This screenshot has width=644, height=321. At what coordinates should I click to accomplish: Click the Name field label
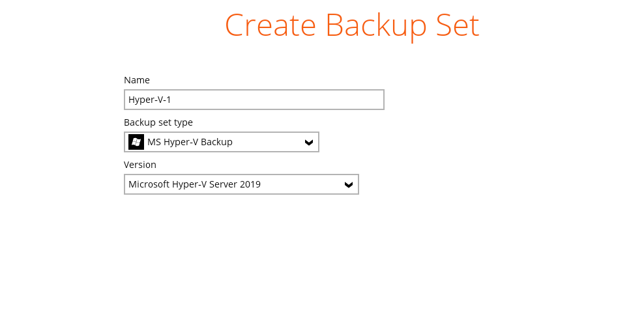tap(137, 80)
